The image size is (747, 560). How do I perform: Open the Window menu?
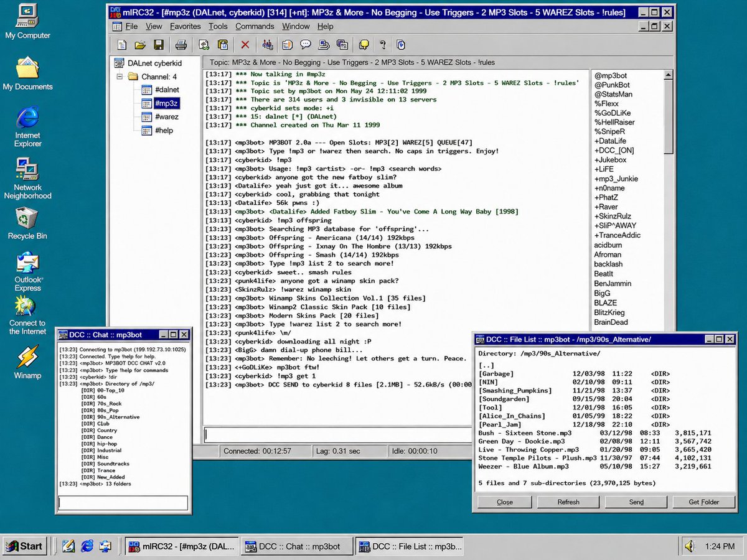click(x=296, y=26)
